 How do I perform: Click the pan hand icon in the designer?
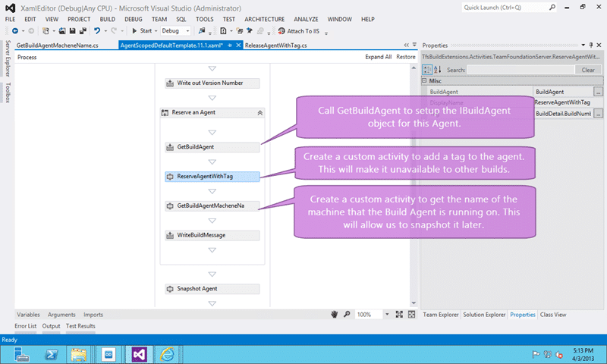335,315
